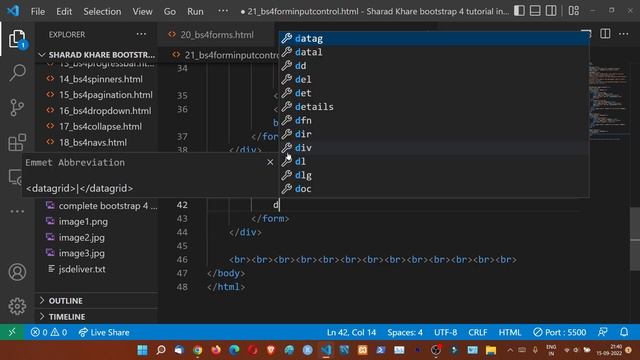Select the dlg suggestion
This screenshot has height=360, width=640.
tap(433, 175)
